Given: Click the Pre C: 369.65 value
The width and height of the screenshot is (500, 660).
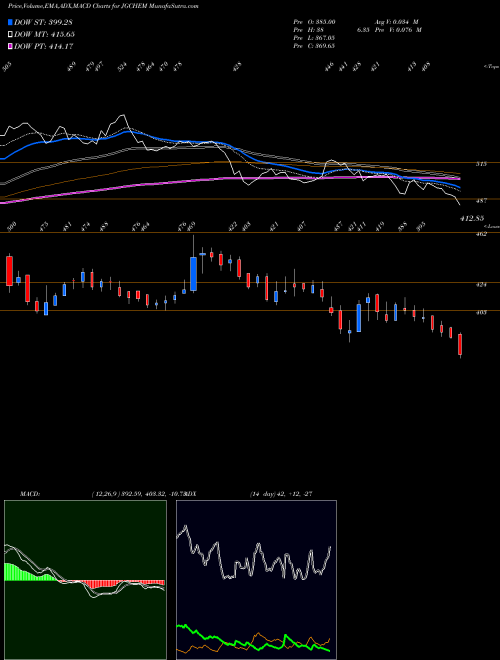Looking at the screenshot, I should (x=314, y=46).
